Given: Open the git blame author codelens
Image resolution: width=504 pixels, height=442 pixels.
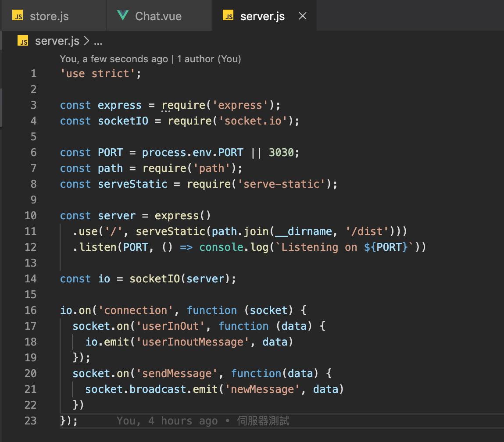Looking at the screenshot, I should click(x=150, y=59).
